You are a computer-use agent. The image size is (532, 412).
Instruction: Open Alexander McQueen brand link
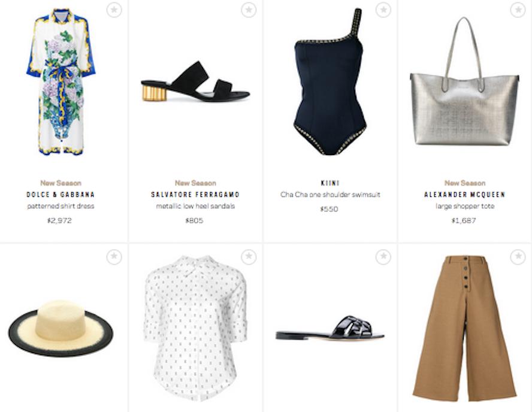pyautogui.click(x=465, y=195)
